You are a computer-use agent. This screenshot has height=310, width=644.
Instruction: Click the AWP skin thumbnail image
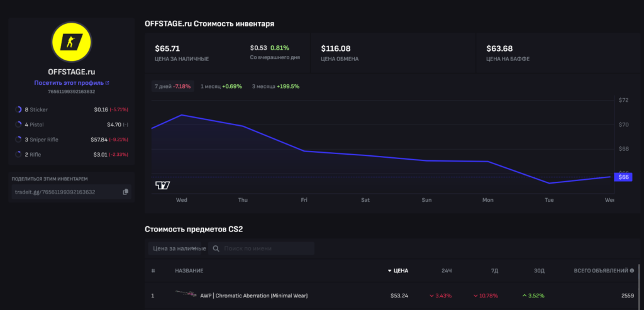tap(186, 295)
